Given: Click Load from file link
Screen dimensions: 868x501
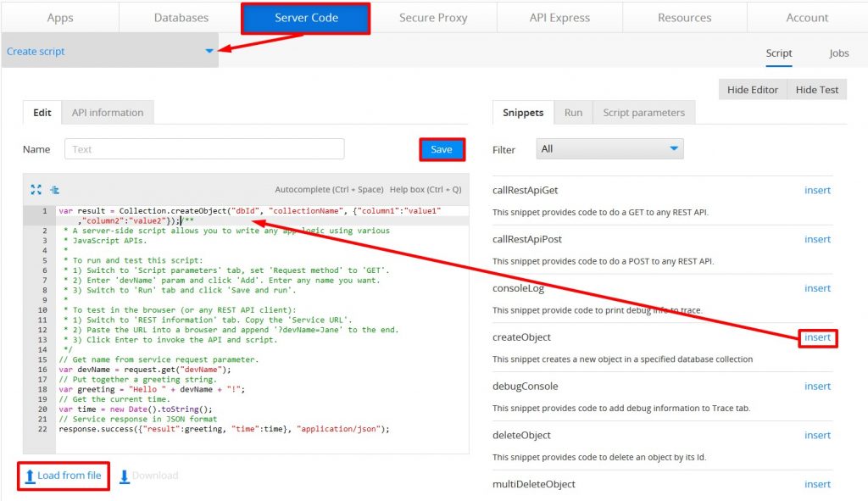Looking at the screenshot, I should coord(70,476).
